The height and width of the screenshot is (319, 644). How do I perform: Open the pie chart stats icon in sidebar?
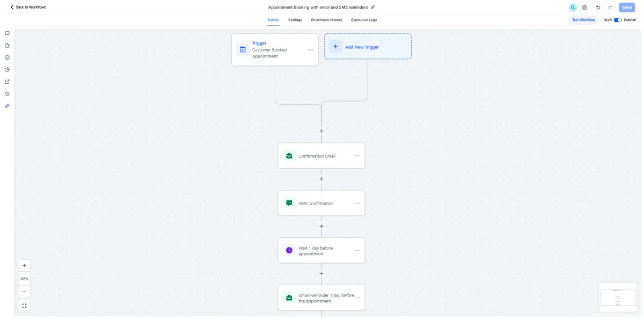[7, 70]
